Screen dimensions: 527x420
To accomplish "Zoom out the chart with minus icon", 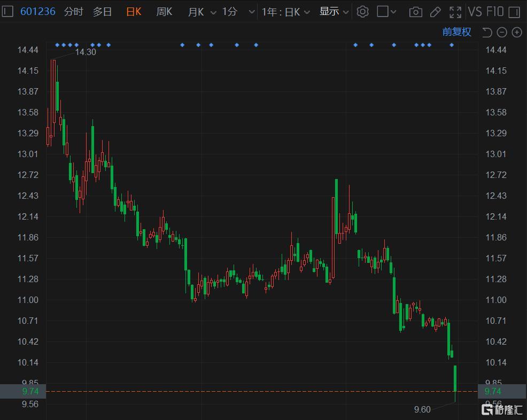I will coord(502,32).
